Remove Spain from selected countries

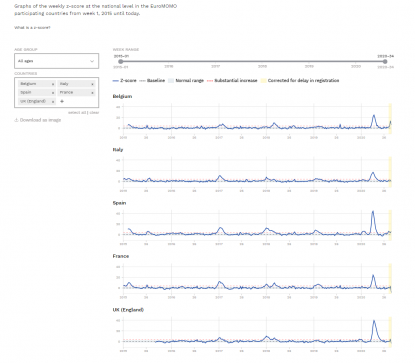pyautogui.click(x=53, y=93)
